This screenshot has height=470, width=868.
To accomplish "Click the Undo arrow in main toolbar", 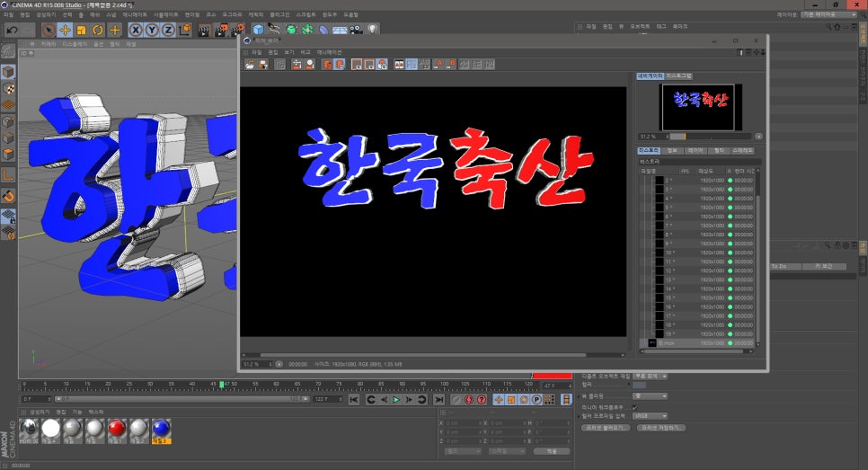I will 13,30.
